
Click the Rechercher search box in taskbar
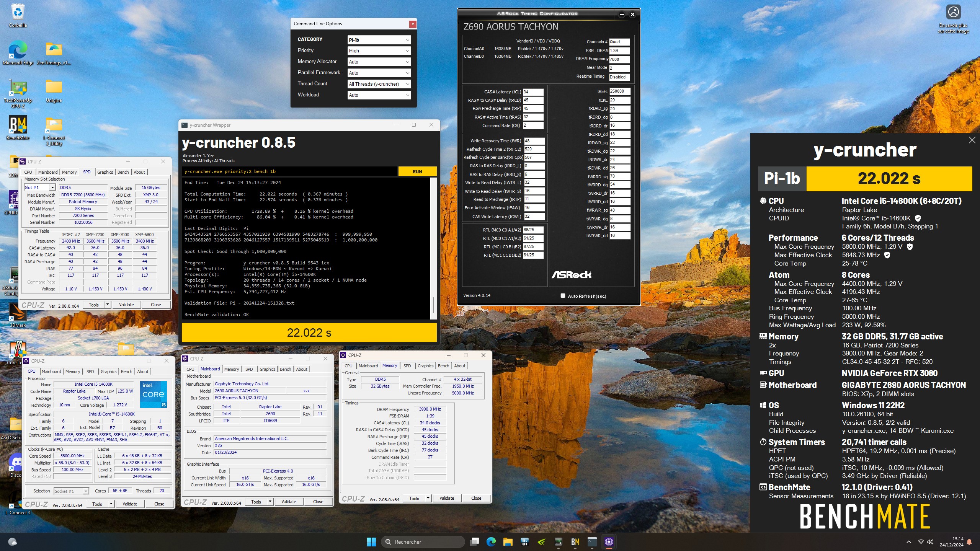tap(423, 541)
